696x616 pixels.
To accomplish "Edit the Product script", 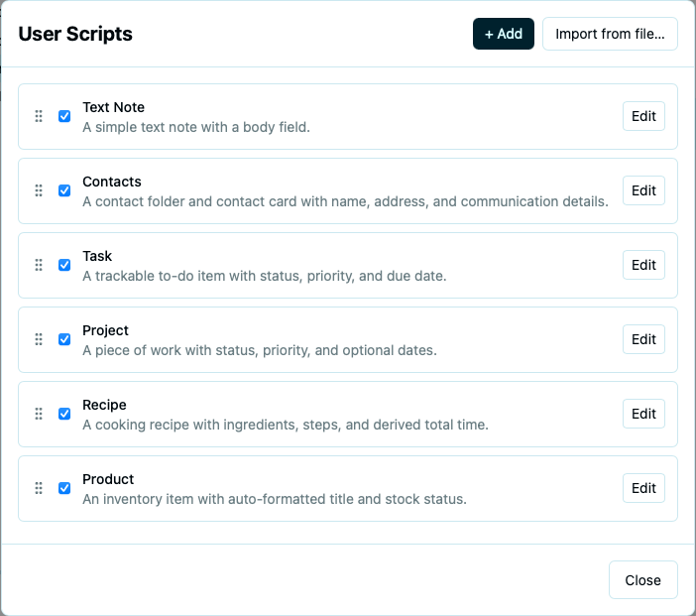I will tap(643, 488).
